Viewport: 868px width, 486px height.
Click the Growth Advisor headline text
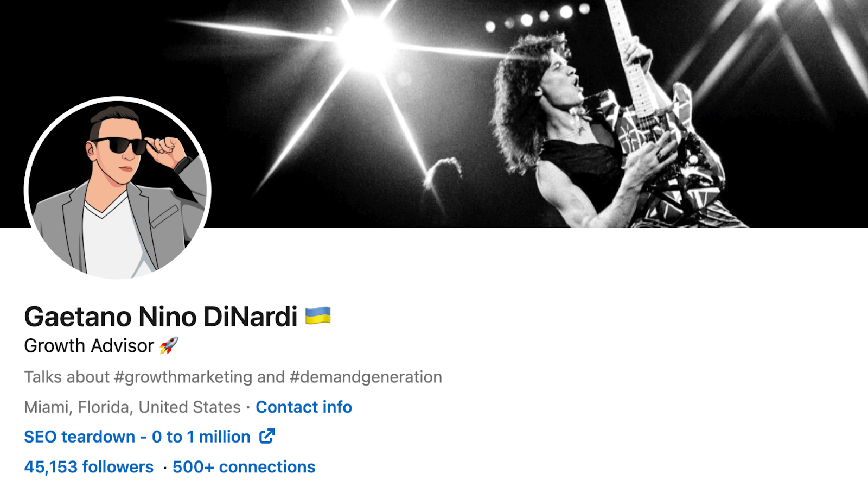[x=89, y=346]
